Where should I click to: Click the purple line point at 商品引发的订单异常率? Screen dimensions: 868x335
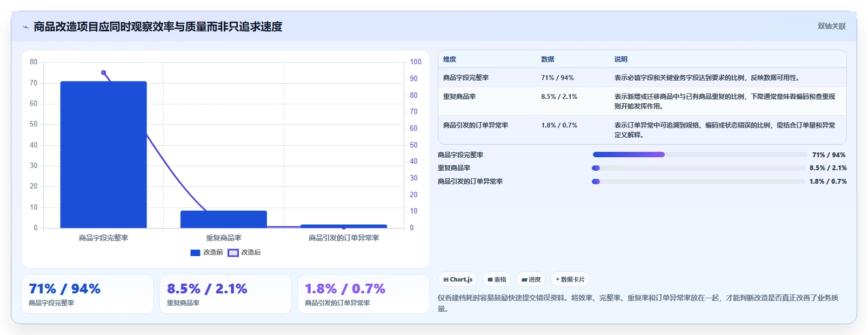(x=344, y=227)
